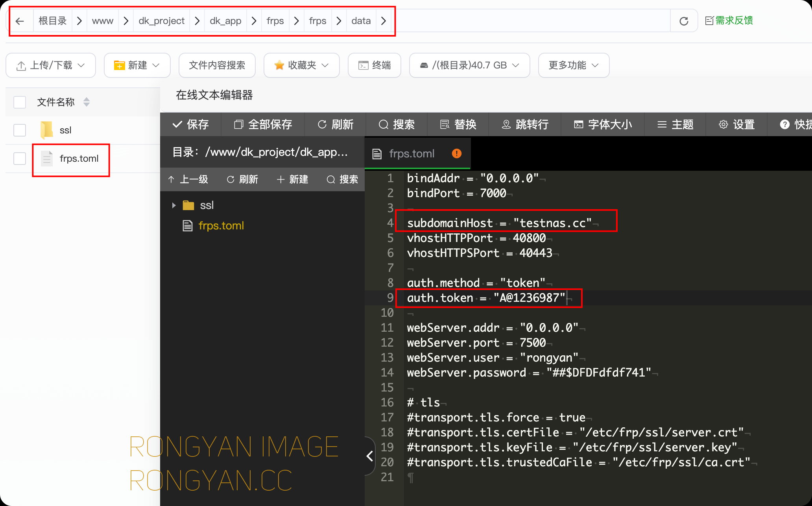The width and height of the screenshot is (812, 506).
Task: Go to dk_project breadcrumb segment
Action: (162, 21)
